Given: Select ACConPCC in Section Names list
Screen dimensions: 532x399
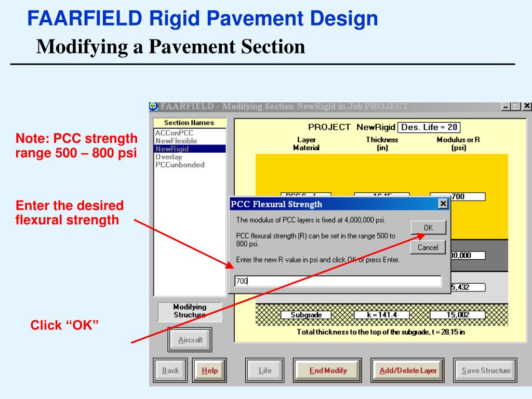Looking at the screenshot, I should point(175,133).
